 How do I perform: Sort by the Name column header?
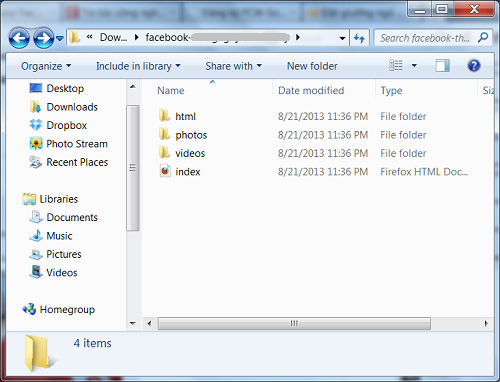pyautogui.click(x=171, y=90)
